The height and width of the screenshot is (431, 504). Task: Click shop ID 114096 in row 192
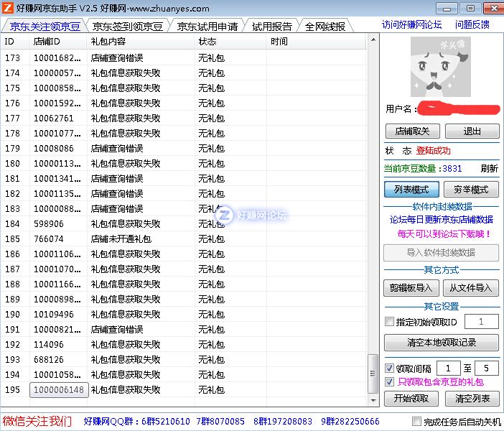[x=49, y=345]
